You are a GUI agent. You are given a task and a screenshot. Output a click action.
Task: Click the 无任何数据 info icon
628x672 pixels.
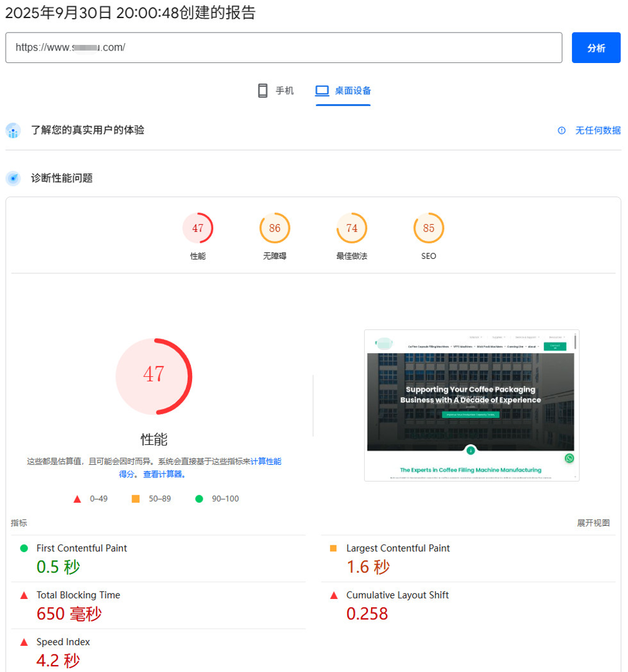pyautogui.click(x=562, y=130)
